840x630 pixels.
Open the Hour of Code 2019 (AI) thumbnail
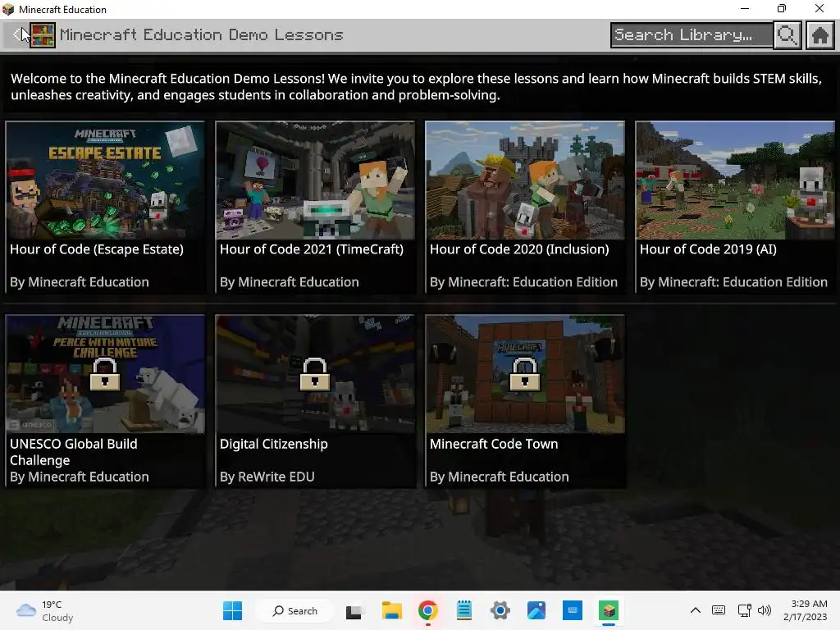[x=735, y=180]
